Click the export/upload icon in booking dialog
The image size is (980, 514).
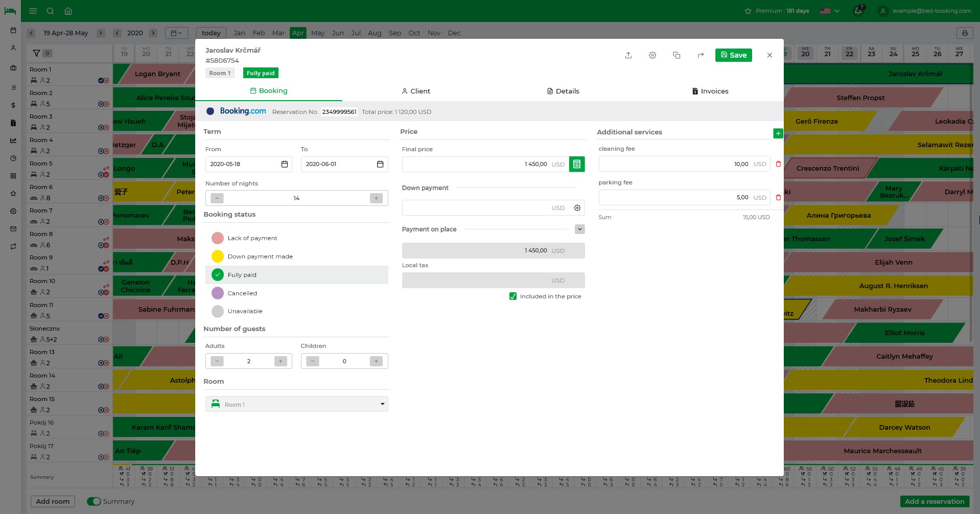pyautogui.click(x=628, y=55)
